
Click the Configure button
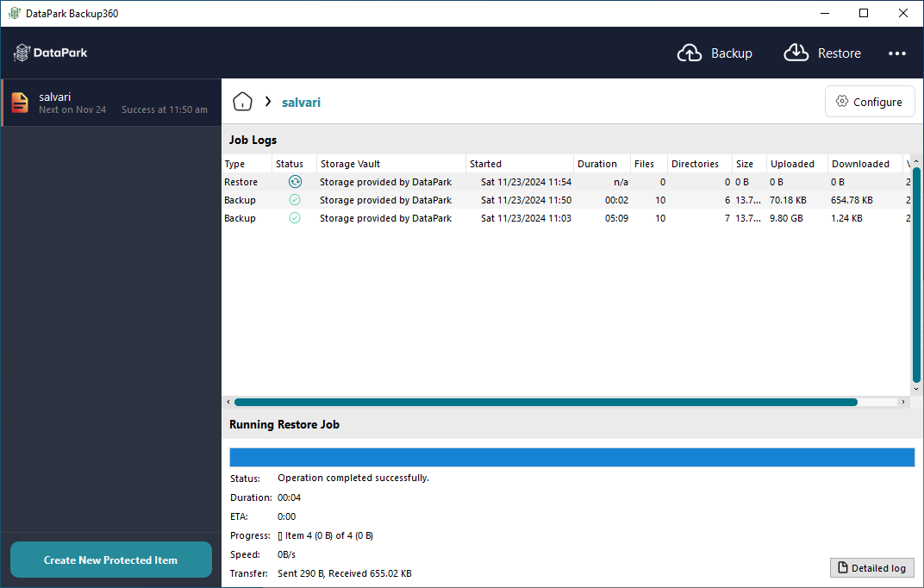click(870, 102)
